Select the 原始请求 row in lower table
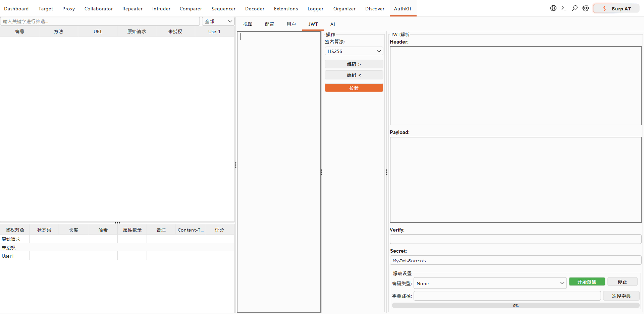644x314 pixels. pyautogui.click(x=117, y=239)
